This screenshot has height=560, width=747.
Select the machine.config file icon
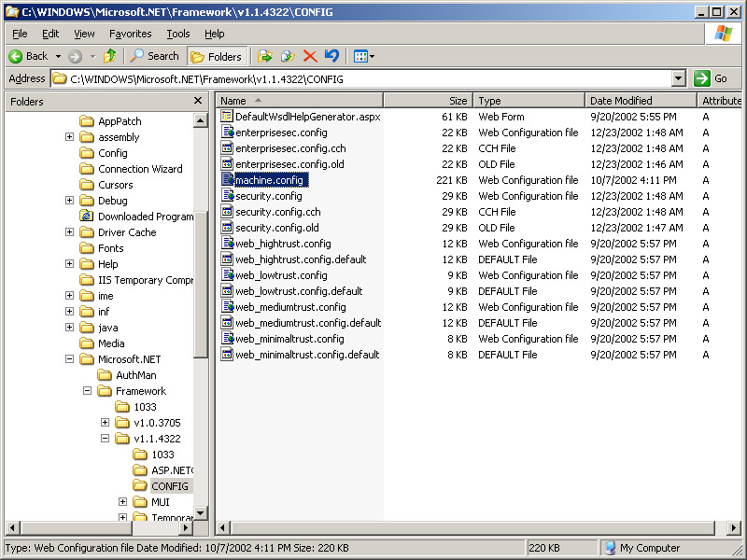[227, 180]
